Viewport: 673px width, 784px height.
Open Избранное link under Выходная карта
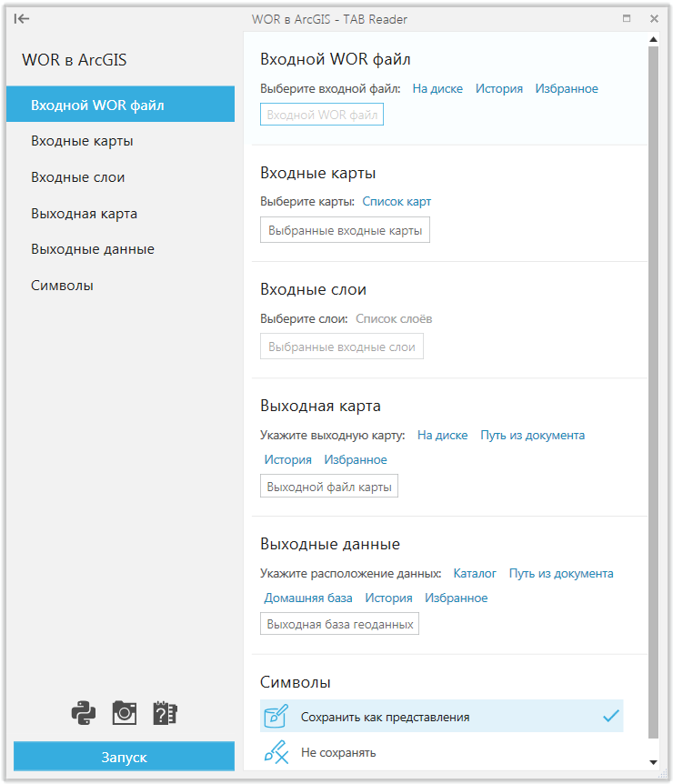356,460
